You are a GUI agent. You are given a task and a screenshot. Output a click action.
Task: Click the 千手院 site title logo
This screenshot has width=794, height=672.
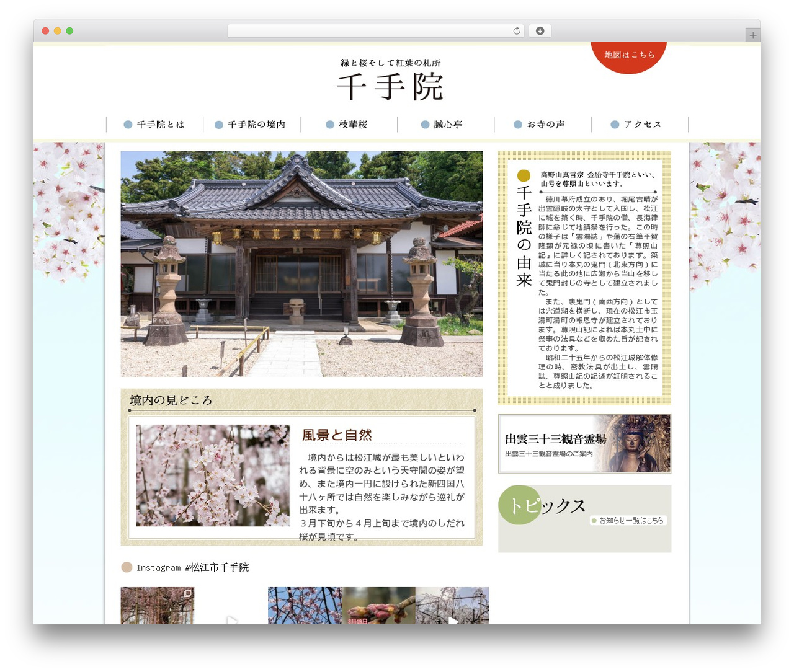tap(390, 86)
